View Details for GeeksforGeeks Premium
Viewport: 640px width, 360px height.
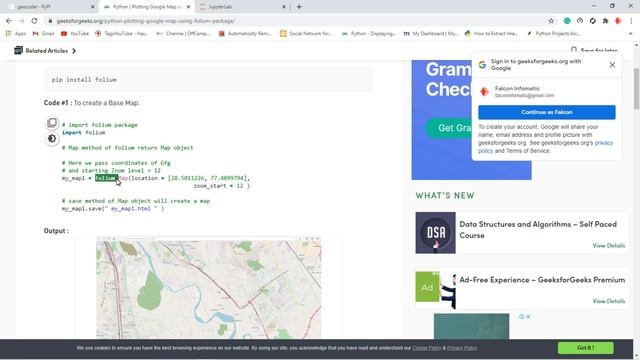click(609, 301)
